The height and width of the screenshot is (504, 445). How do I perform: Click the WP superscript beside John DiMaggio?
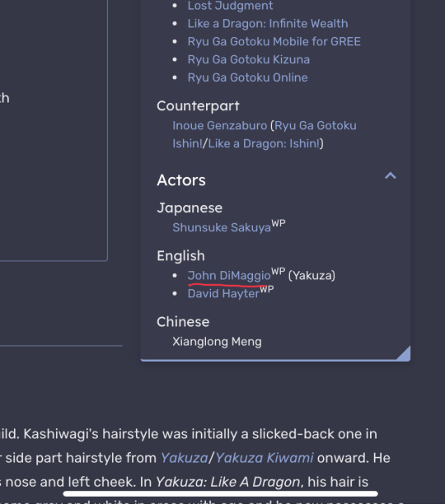click(279, 271)
